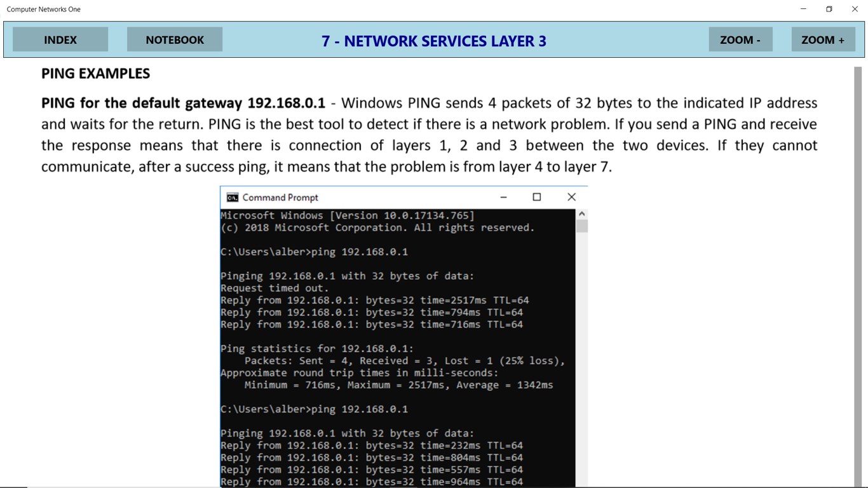Click the Command Prompt image scroll-up arrow
The height and width of the screenshot is (488, 868).
pyautogui.click(x=582, y=214)
